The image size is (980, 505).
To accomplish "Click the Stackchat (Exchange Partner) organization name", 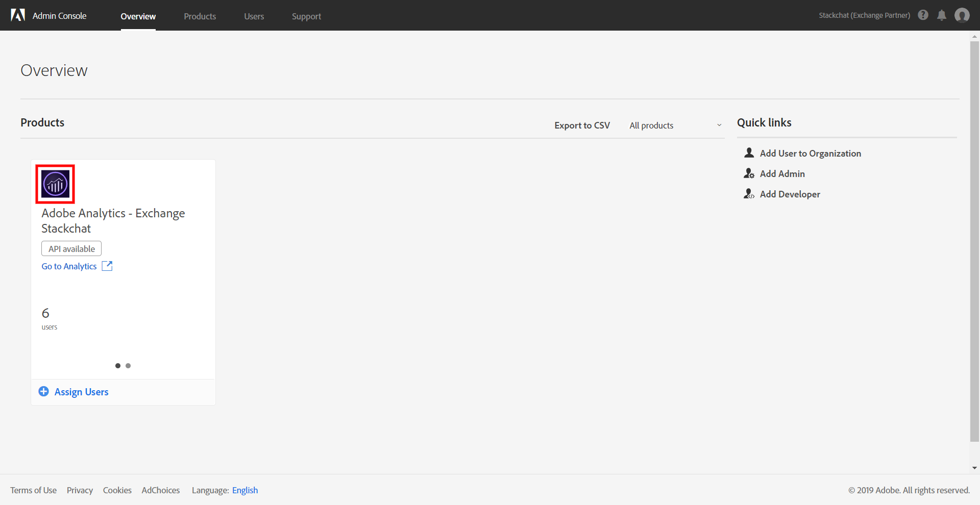I will (865, 15).
